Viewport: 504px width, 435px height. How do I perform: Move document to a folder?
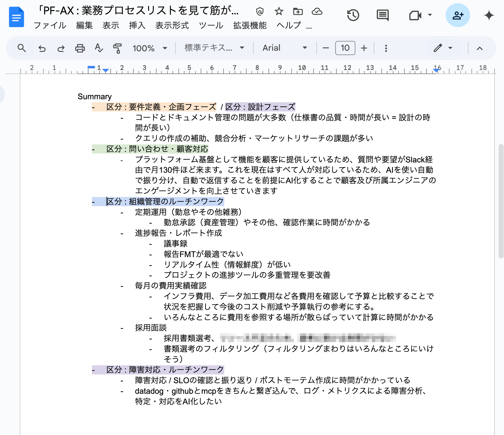[298, 12]
